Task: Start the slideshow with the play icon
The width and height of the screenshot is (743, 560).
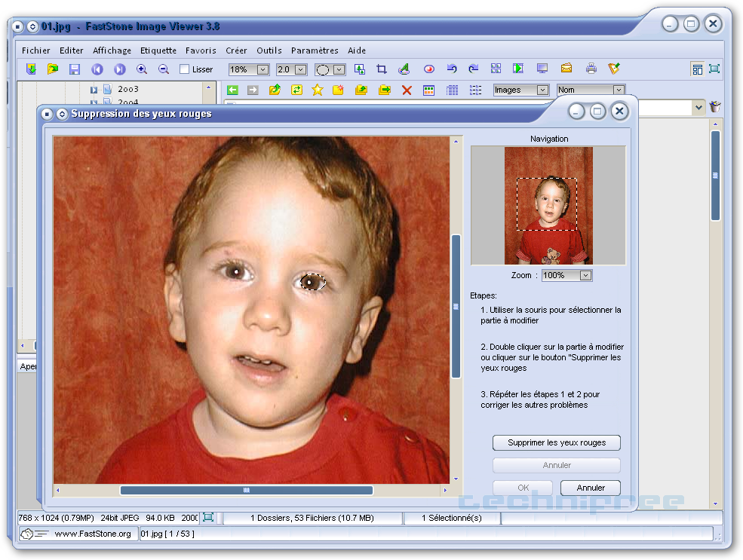Action: point(518,69)
